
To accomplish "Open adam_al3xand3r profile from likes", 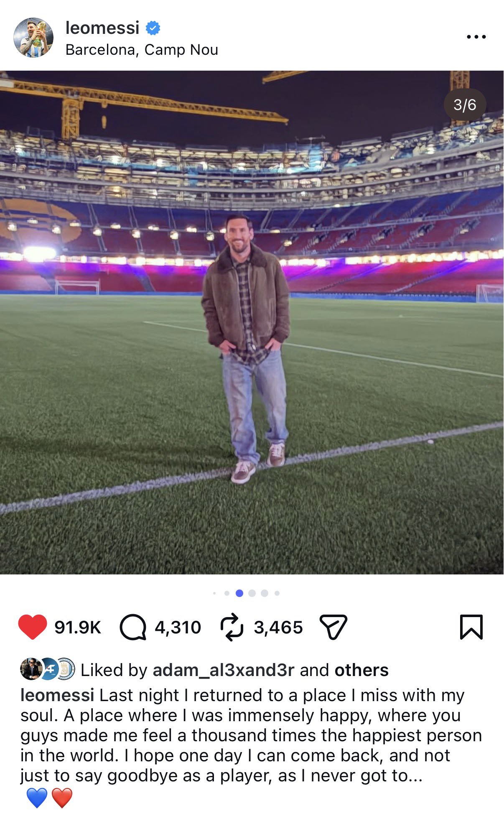I will point(224,670).
